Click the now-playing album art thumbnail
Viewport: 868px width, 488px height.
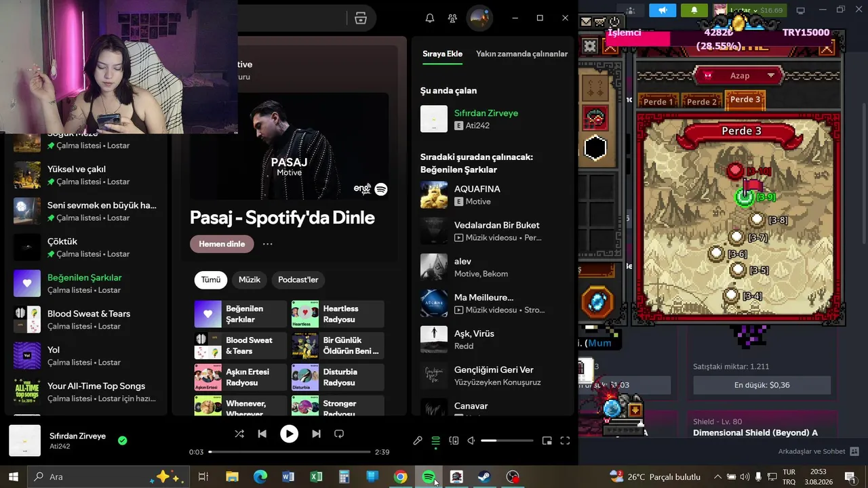[24, 441]
